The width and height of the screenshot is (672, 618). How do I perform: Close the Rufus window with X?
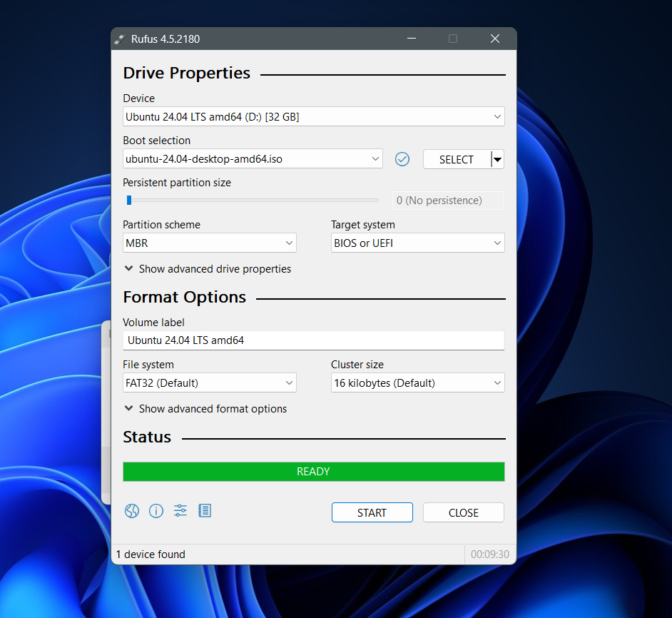click(x=495, y=39)
